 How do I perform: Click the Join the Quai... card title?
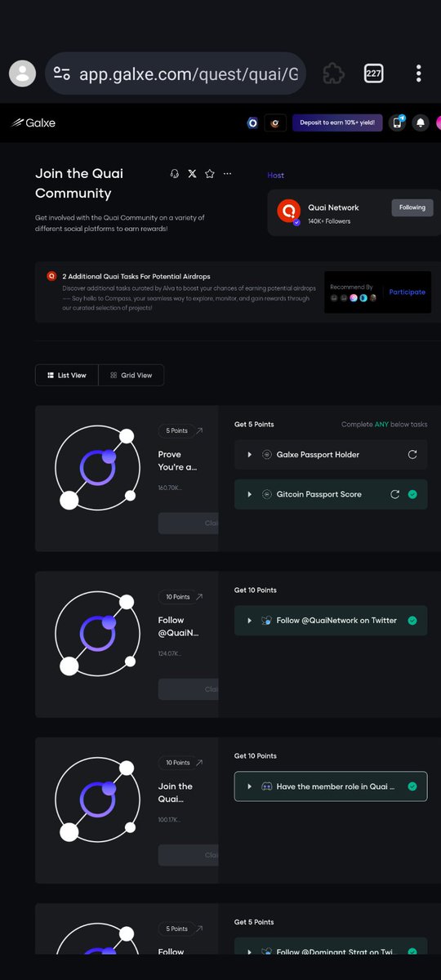click(x=176, y=792)
